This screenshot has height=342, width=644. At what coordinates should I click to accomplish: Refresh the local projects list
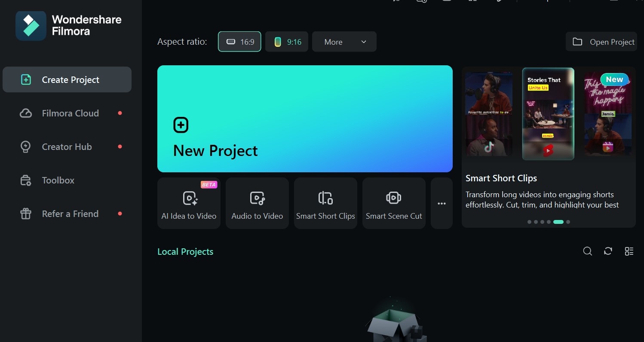(x=608, y=251)
